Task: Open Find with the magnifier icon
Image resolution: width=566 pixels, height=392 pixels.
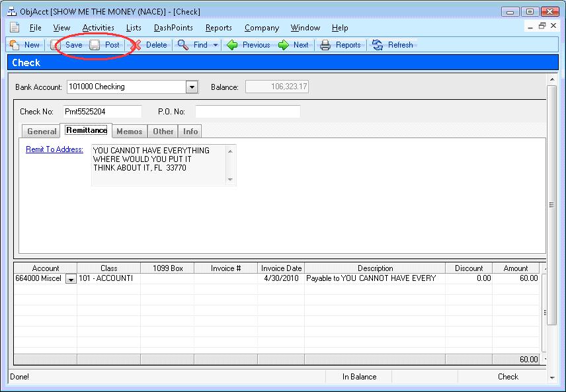Action: click(183, 45)
